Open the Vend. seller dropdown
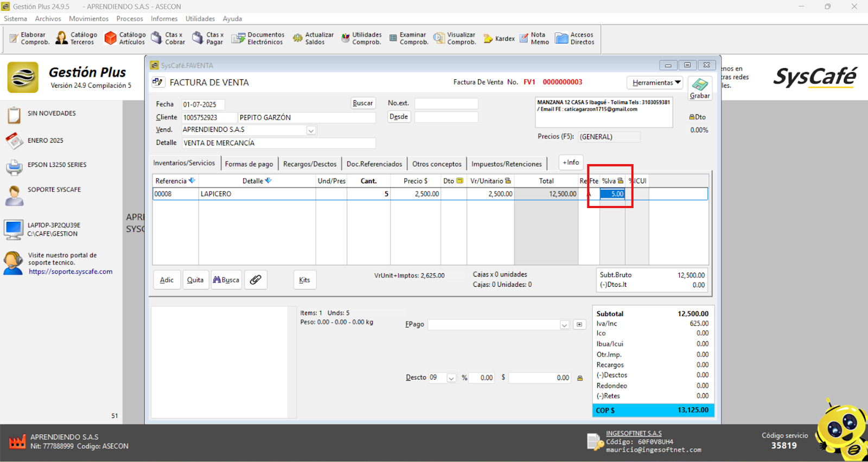Screen dimensions: 868x462 pyautogui.click(x=311, y=130)
